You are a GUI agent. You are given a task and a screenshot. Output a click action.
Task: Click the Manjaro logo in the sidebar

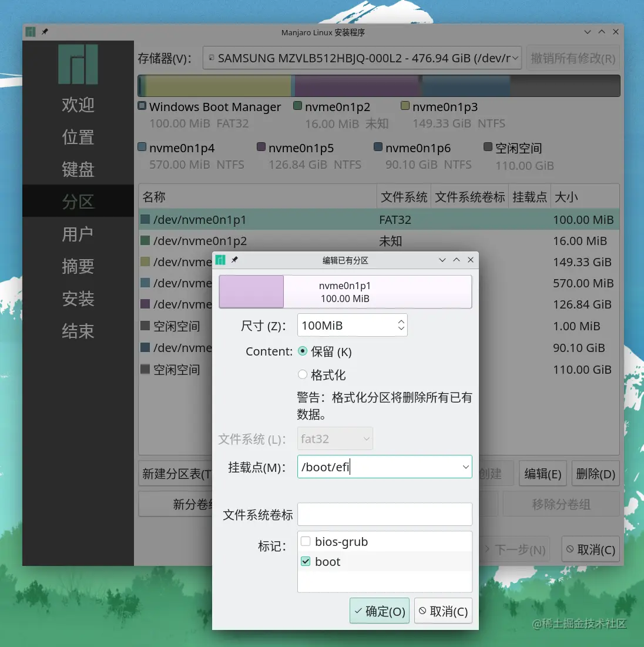tap(78, 64)
